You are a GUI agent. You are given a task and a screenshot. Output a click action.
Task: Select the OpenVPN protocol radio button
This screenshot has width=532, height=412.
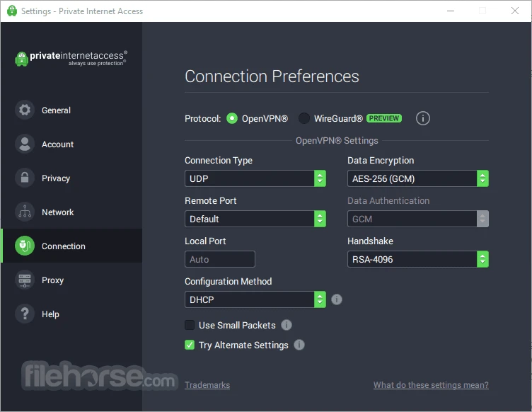232,118
